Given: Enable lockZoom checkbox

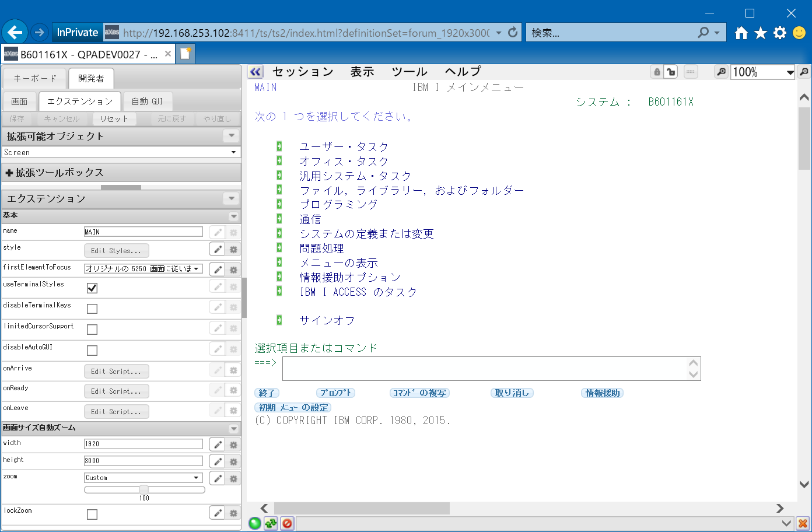Looking at the screenshot, I should 92,514.
